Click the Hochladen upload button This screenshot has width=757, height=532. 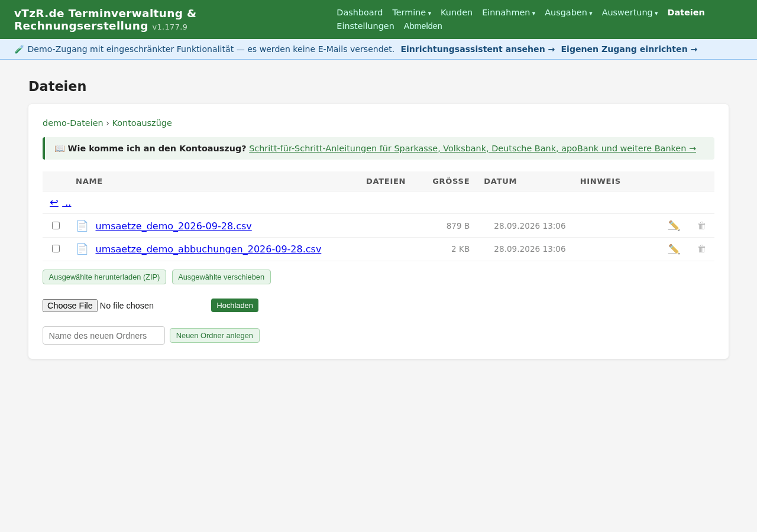pyautogui.click(x=235, y=305)
